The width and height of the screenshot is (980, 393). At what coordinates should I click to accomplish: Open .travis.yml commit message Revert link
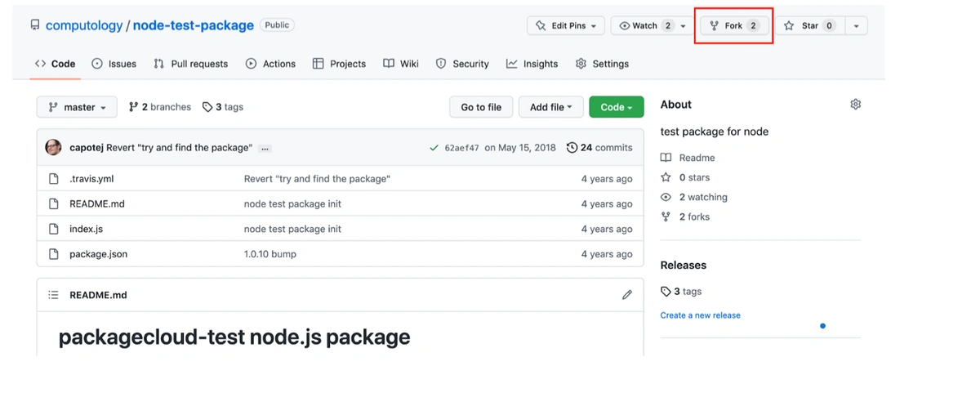tap(317, 179)
